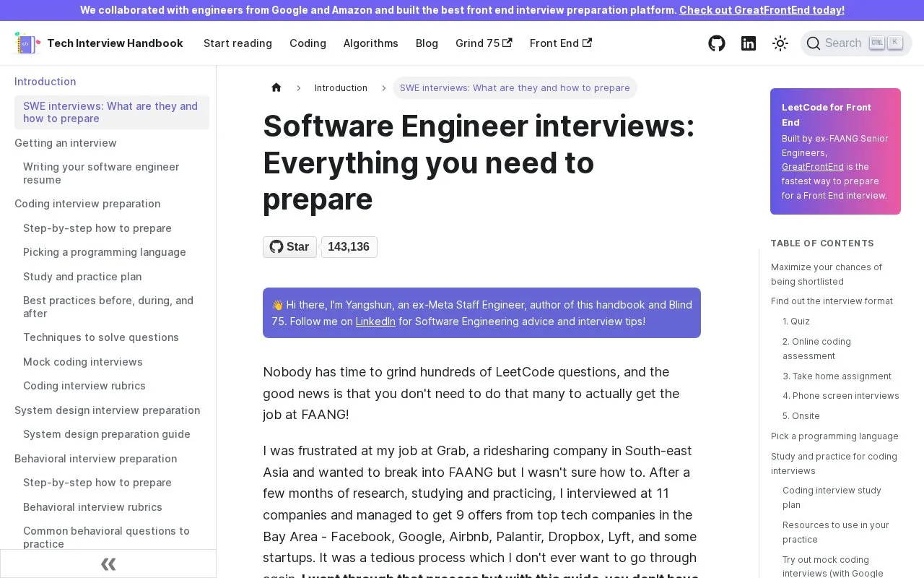Screen dimensions: 924x578
Task: Collapse the sidebar with double chevron
Action: click(108, 564)
